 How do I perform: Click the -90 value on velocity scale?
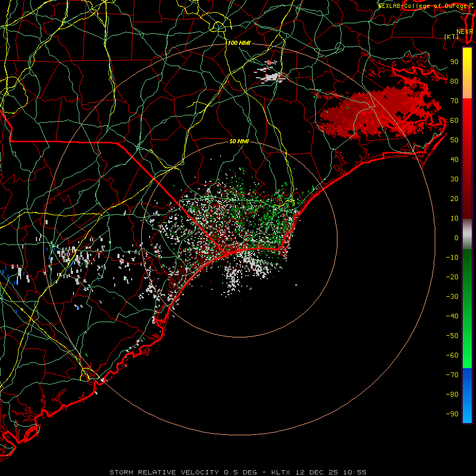[x=452, y=414]
